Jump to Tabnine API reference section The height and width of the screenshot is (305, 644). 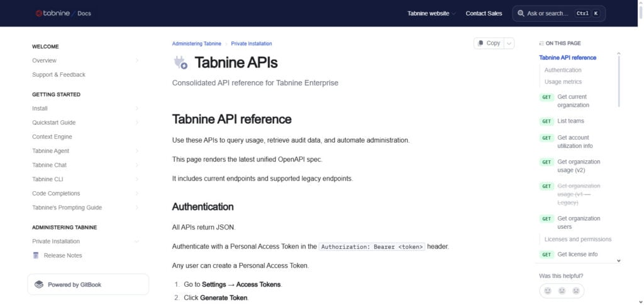(x=568, y=58)
